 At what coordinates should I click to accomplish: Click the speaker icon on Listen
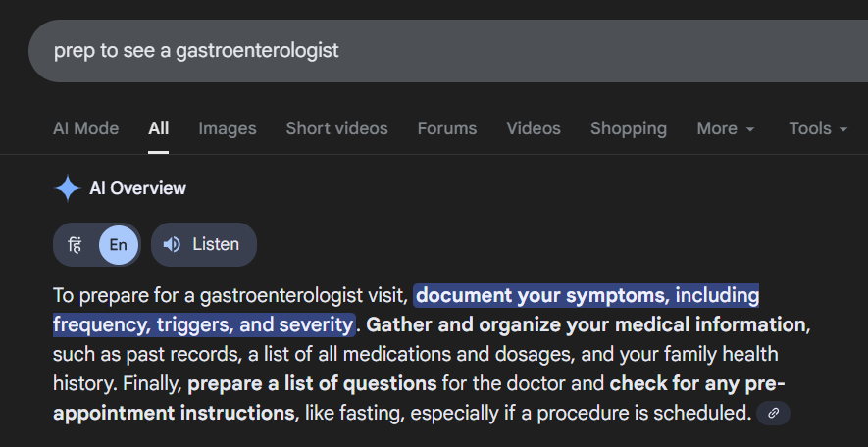[x=172, y=244]
